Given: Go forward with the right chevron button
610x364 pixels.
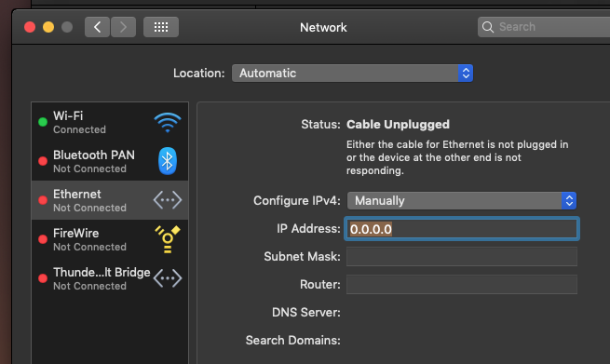Looking at the screenshot, I should [x=123, y=27].
